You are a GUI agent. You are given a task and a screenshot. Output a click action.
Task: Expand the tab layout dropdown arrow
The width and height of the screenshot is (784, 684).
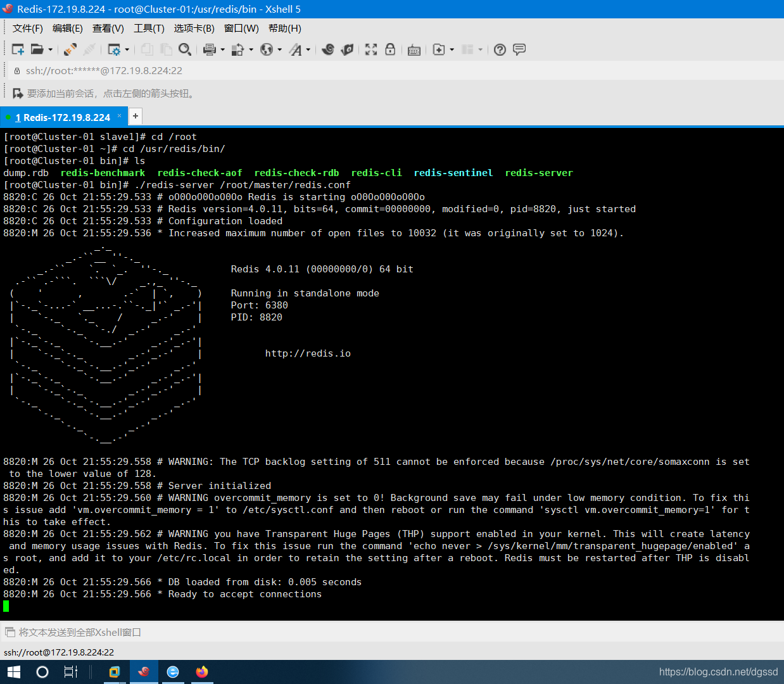click(x=481, y=49)
